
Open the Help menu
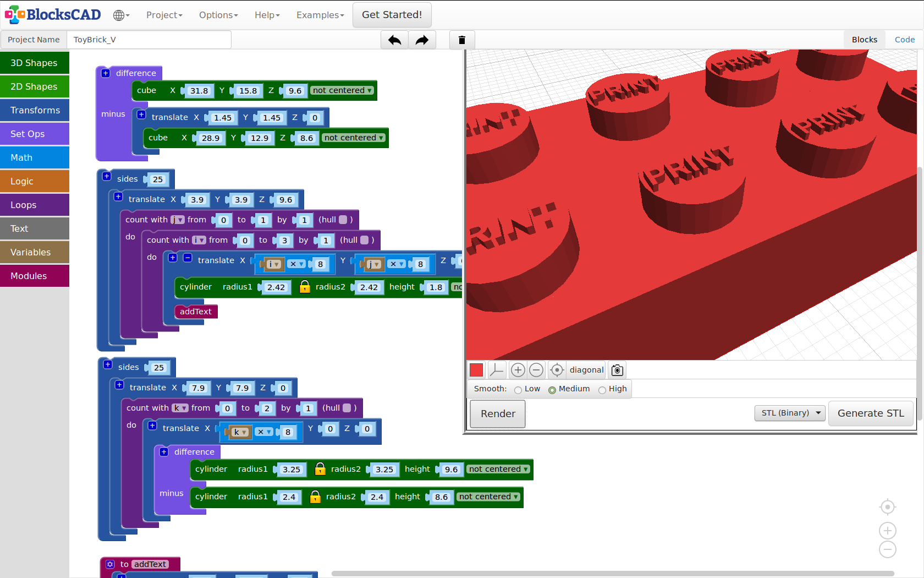tap(267, 15)
